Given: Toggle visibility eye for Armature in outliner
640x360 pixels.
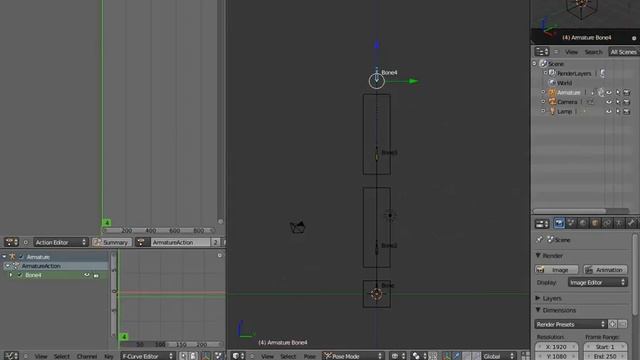Looking at the screenshot, I should [609, 93].
